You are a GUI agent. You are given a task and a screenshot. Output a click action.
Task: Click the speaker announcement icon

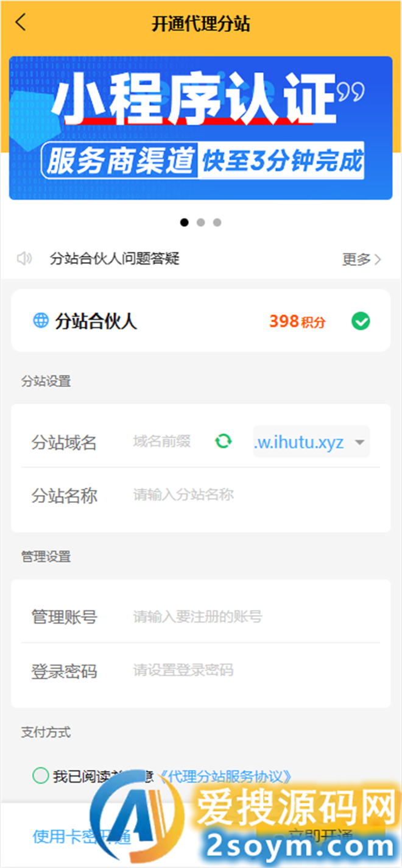click(x=24, y=259)
